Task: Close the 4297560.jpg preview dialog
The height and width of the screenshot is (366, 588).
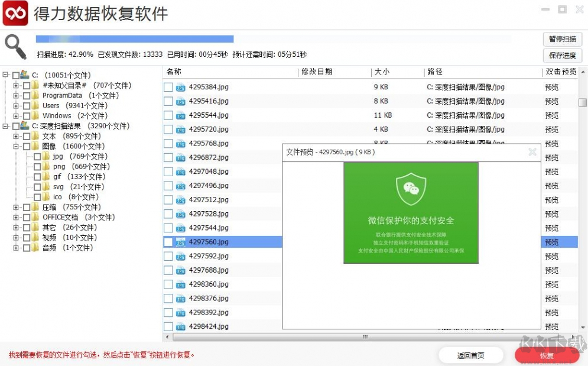Action: tap(534, 152)
